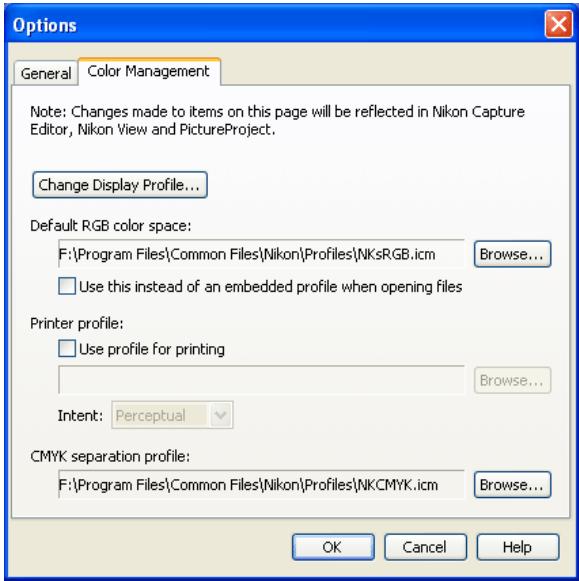Click disabled Browse button for printer profile

click(x=512, y=380)
